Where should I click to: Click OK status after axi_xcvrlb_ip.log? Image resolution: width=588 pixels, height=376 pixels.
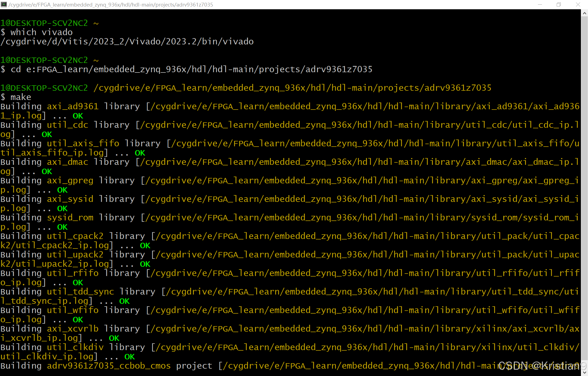(x=114, y=338)
